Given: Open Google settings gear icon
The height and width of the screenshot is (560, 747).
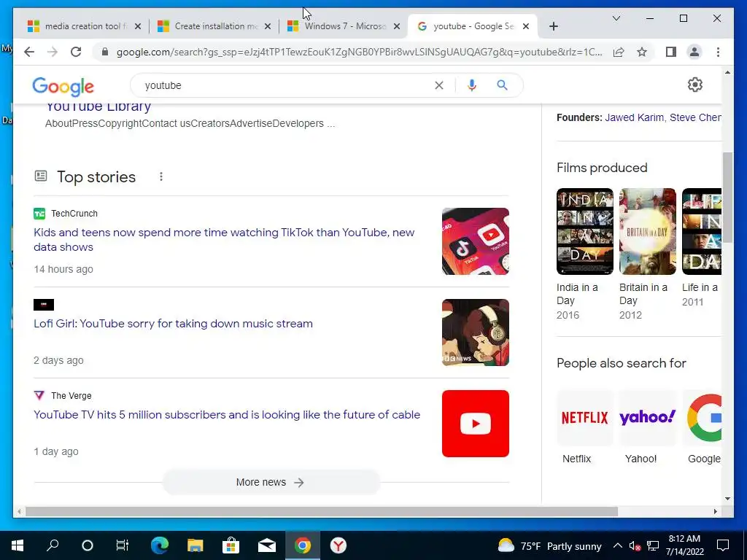Looking at the screenshot, I should [695, 85].
